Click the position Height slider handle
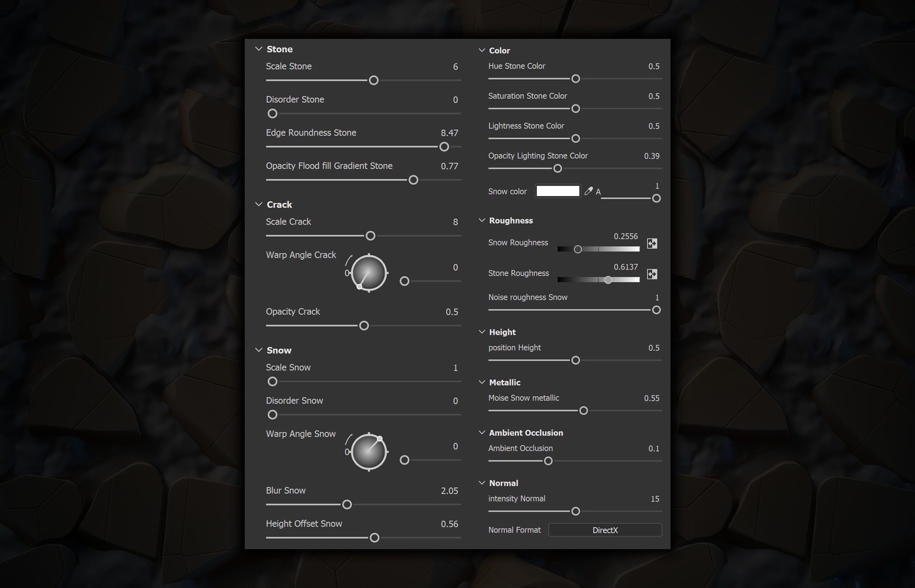The height and width of the screenshot is (588, 915). tap(575, 360)
